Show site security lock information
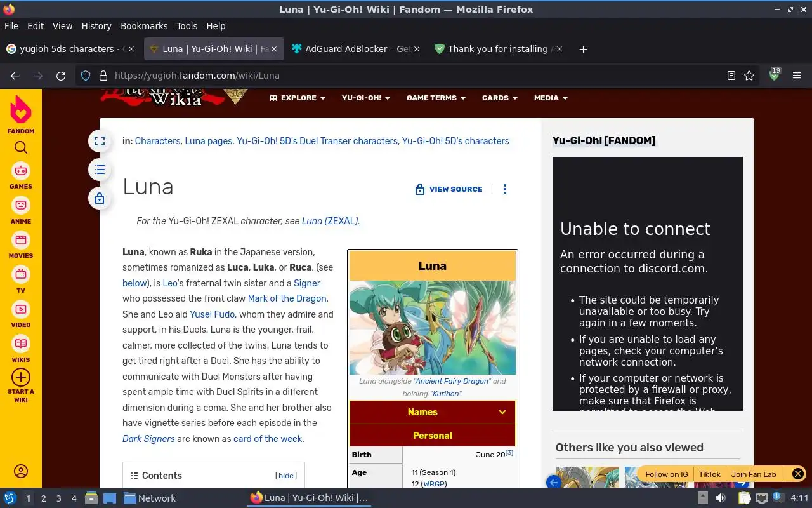Image resolution: width=812 pixels, height=508 pixels. click(x=103, y=76)
